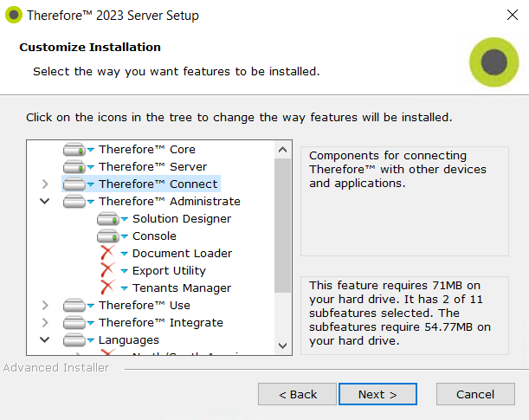This screenshot has height=420, width=529.
Task: Click the Console drive icon
Action: tap(107, 236)
